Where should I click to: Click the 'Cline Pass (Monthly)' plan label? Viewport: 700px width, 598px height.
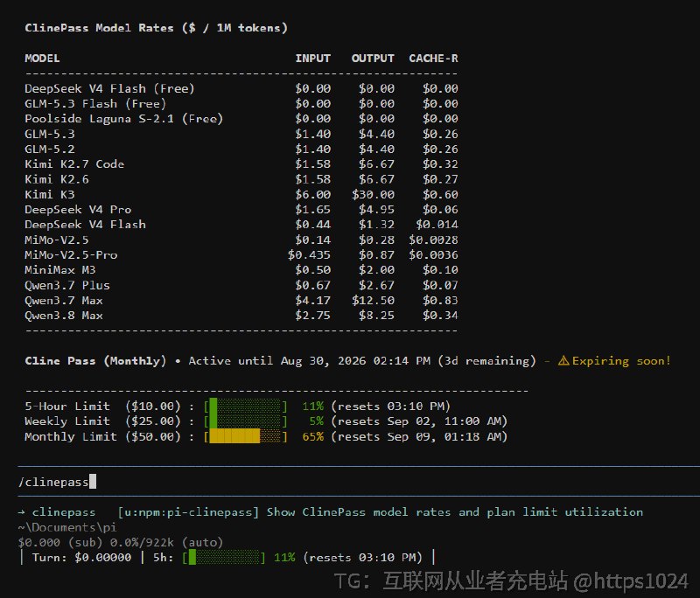(x=95, y=361)
